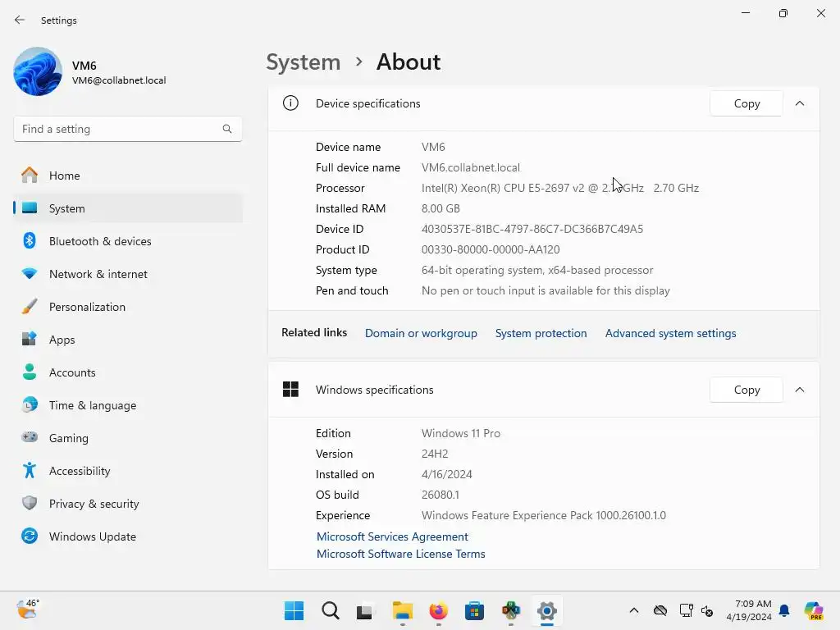This screenshot has height=630, width=840.
Task: Click the globe clock Time & language icon
Action: [30, 404]
